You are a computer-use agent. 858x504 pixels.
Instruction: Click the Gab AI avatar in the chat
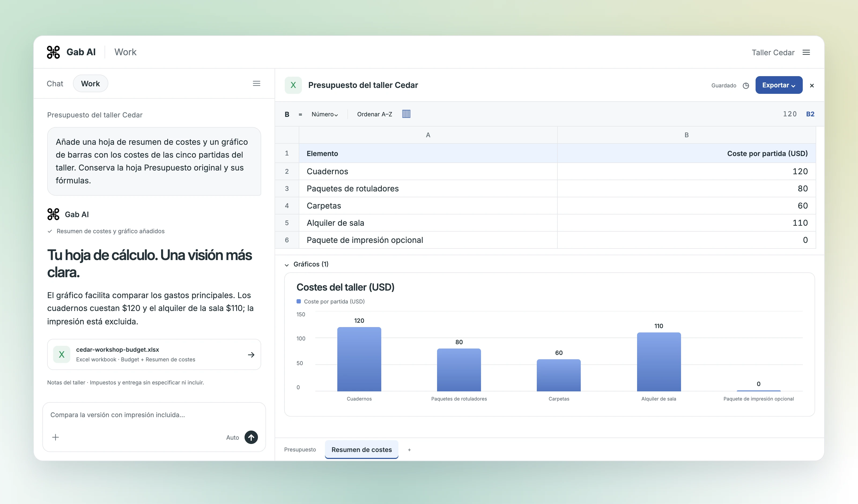tap(53, 214)
